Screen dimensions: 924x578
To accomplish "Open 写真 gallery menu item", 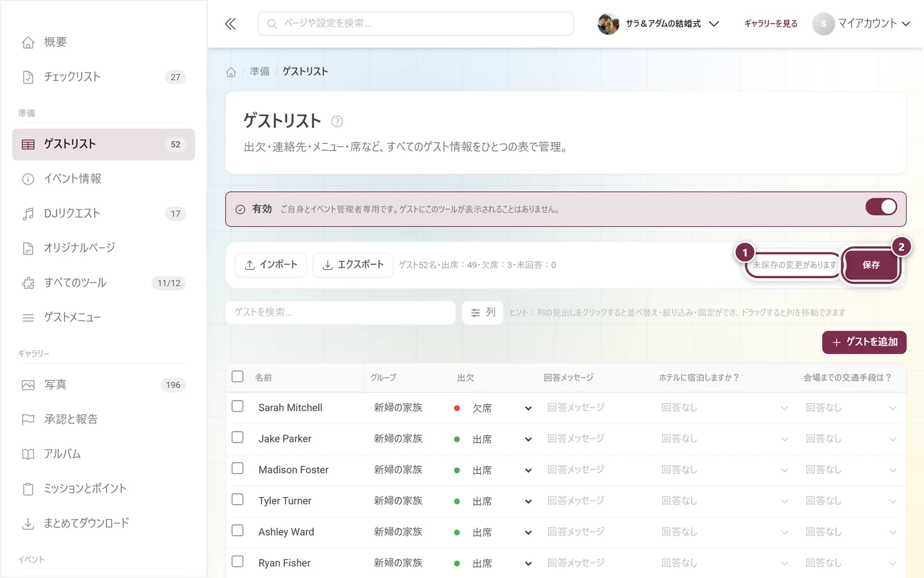I will click(x=103, y=385).
